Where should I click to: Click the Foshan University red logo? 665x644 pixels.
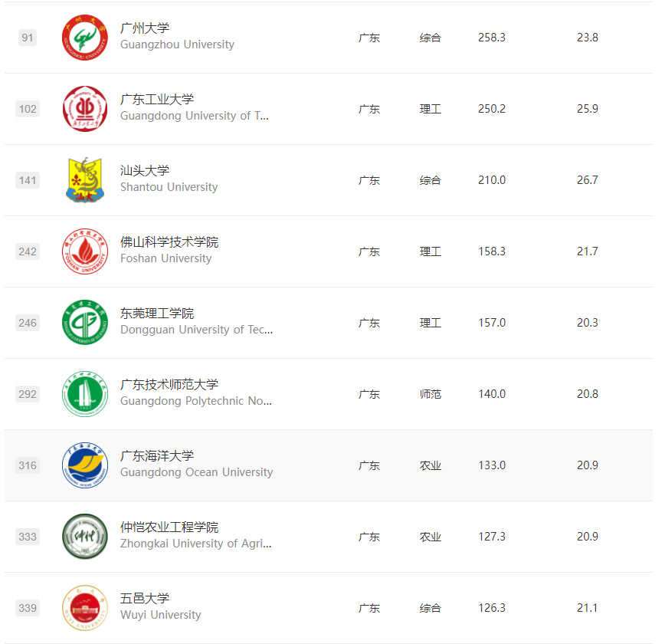tap(85, 251)
